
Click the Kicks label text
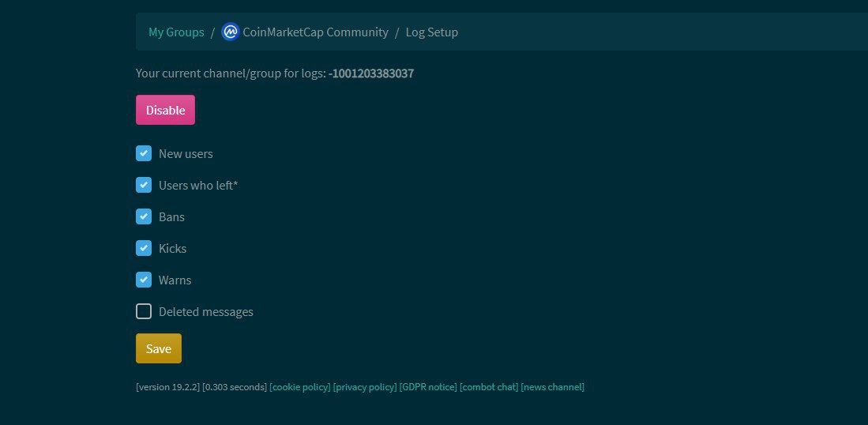pos(173,249)
